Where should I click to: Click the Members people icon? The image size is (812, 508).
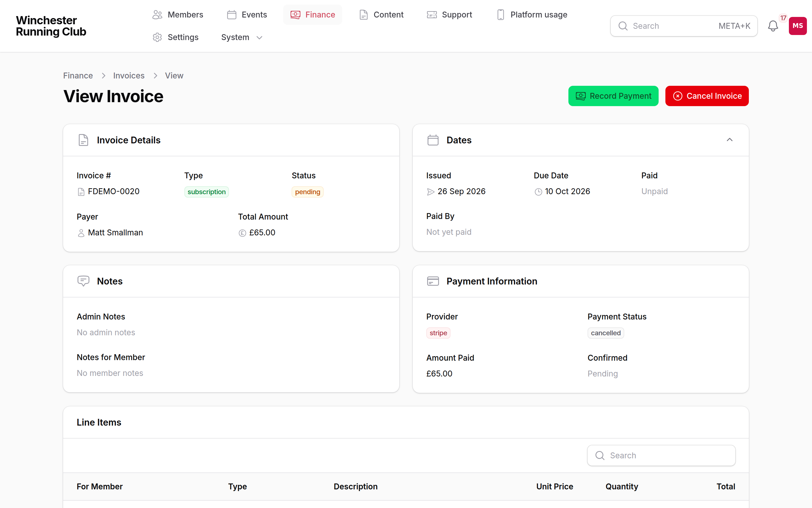click(157, 15)
